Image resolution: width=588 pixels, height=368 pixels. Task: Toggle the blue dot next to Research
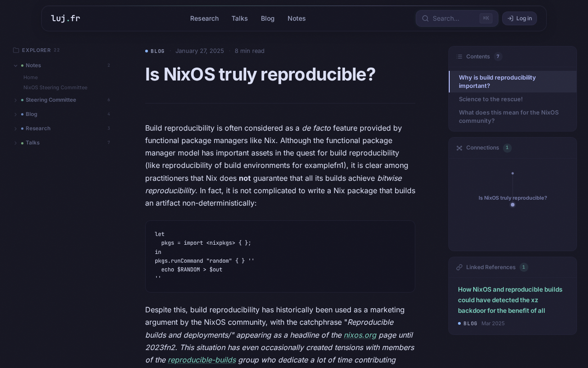pos(22,128)
